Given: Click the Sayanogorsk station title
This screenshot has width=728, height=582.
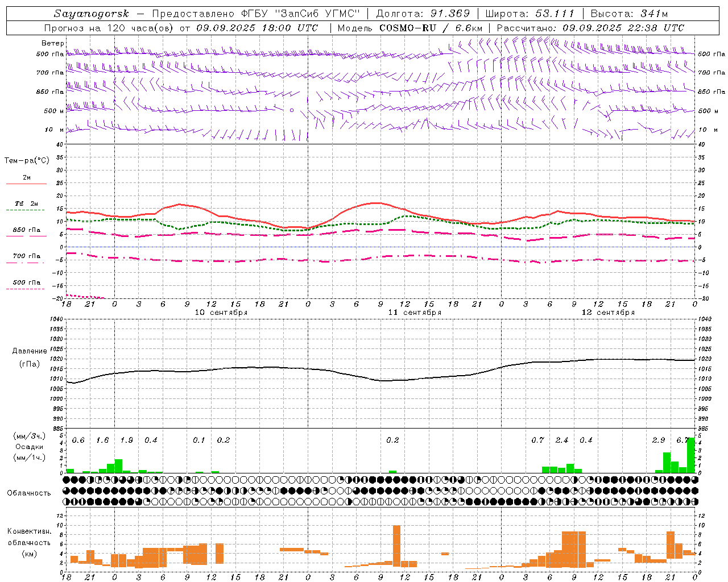Looking at the screenshot, I should [x=92, y=14].
